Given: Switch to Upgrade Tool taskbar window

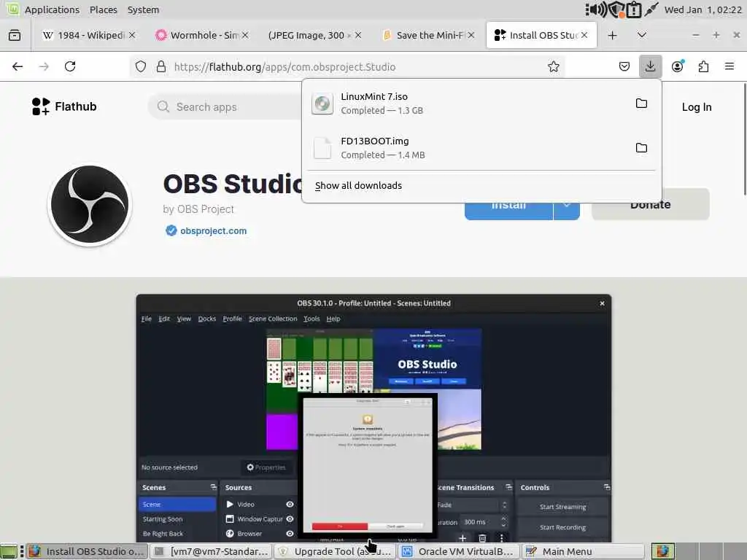Looking at the screenshot, I should click(336, 551).
